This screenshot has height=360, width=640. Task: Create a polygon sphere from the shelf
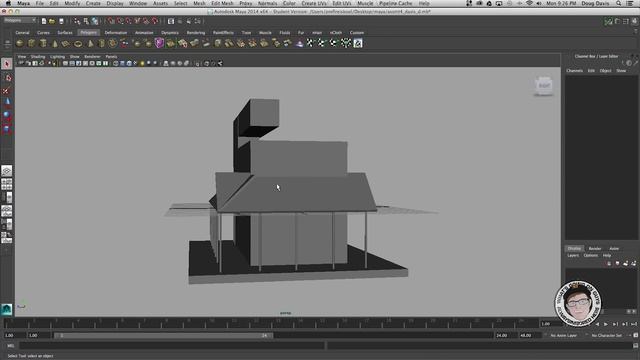pos(20,43)
